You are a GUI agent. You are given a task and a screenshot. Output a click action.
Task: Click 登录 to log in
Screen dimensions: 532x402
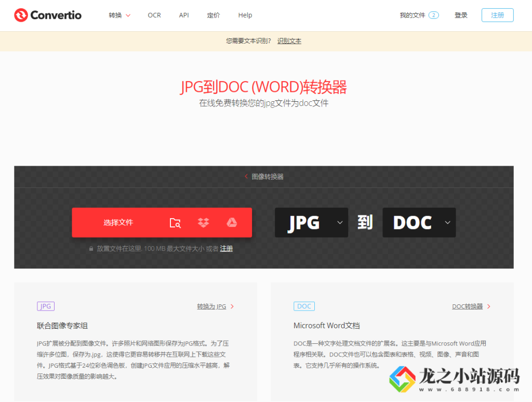tap(461, 15)
